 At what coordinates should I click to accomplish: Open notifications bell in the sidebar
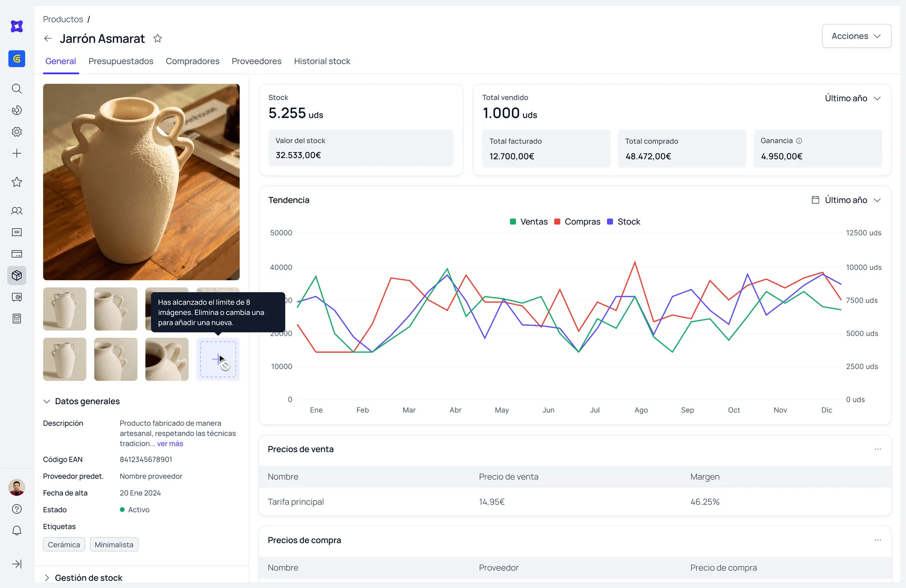pyautogui.click(x=17, y=531)
